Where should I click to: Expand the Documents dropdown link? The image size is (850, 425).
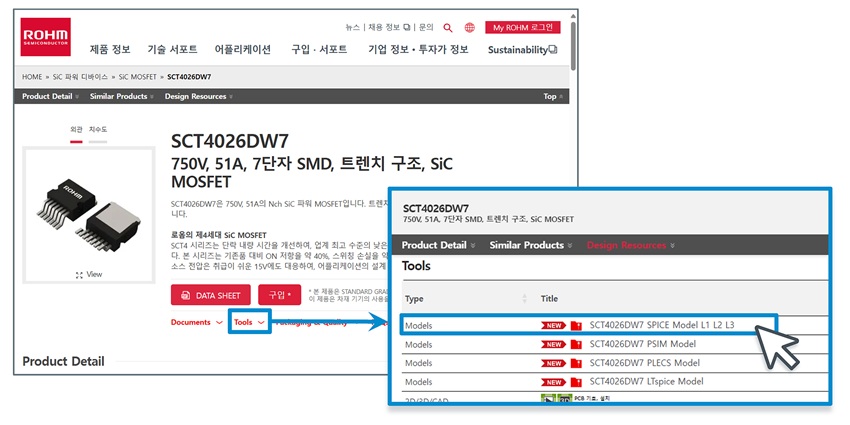(x=196, y=322)
